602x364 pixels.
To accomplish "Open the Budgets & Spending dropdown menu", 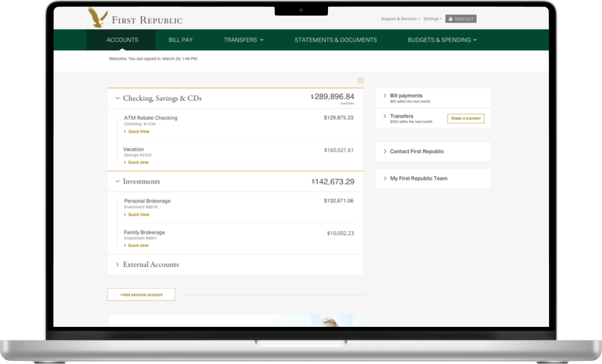I will pyautogui.click(x=442, y=40).
